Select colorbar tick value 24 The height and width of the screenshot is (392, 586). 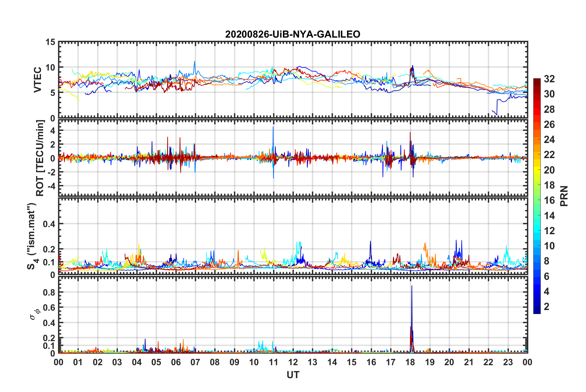tap(549, 140)
